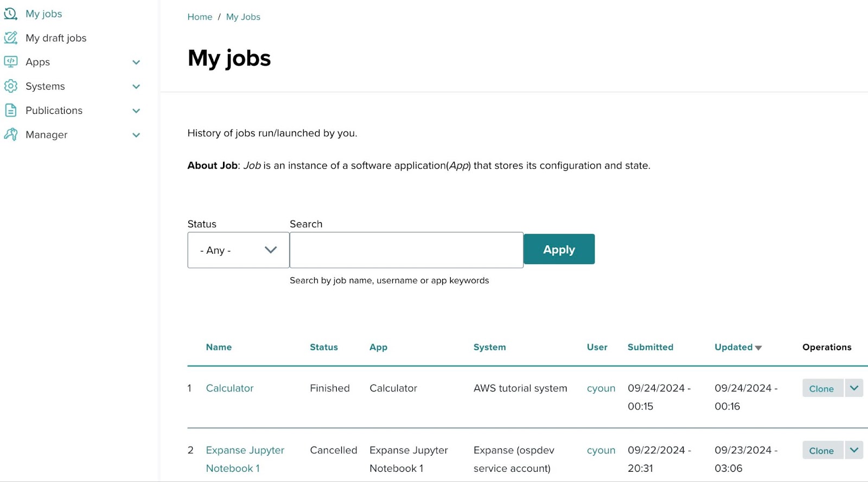The height and width of the screenshot is (482, 868).
Task: Click the My draft jobs pencil icon
Action: [11, 38]
